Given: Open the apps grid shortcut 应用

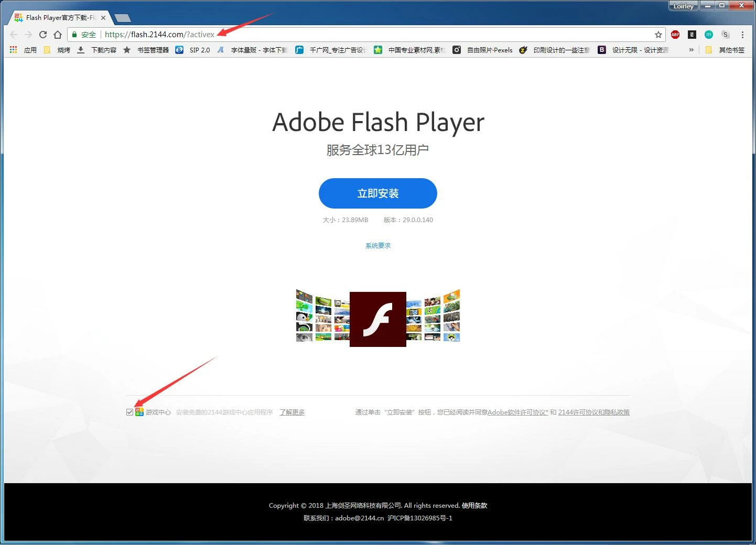Looking at the screenshot, I should [x=23, y=50].
